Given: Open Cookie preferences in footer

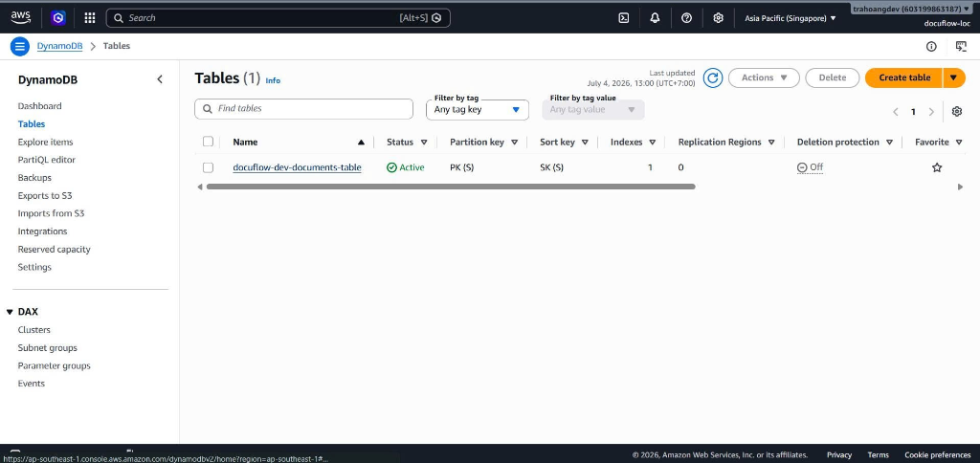Looking at the screenshot, I should pos(938,455).
